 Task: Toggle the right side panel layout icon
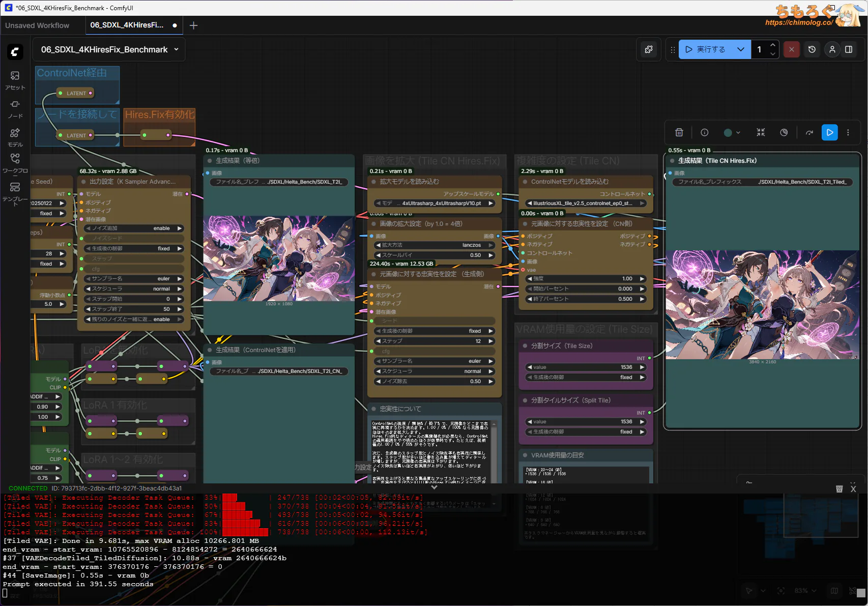849,49
